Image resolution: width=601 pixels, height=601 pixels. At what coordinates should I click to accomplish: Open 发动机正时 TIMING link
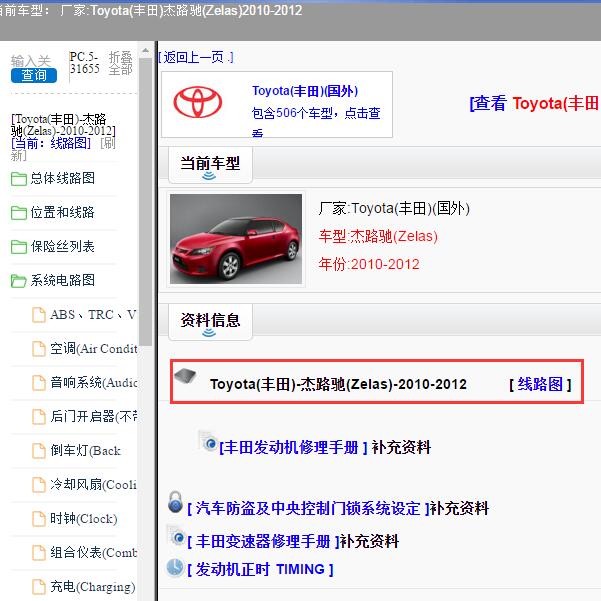261,570
